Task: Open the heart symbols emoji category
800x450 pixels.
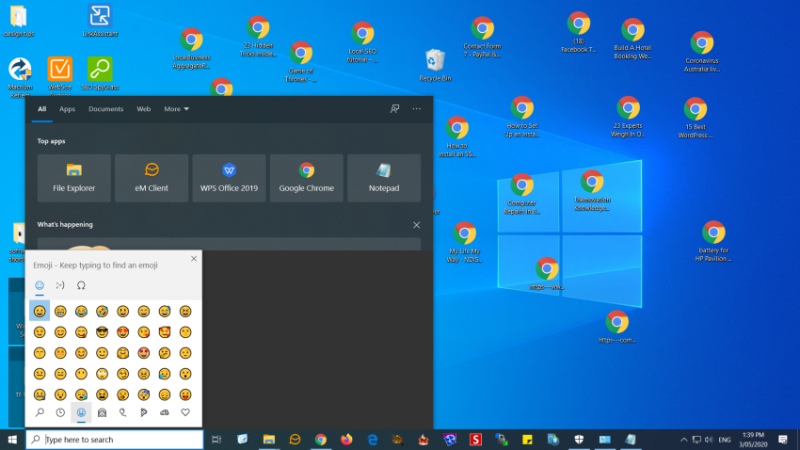Action: tap(186, 412)
